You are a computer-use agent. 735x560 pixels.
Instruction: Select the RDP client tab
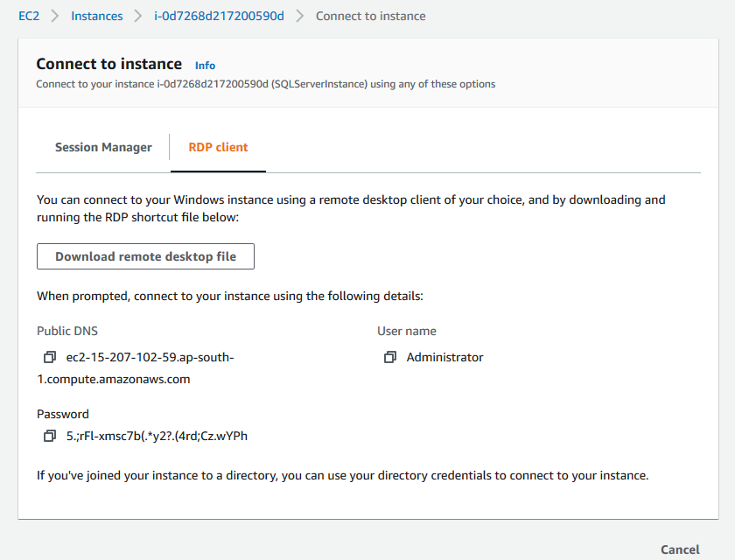tap(218, 148)
